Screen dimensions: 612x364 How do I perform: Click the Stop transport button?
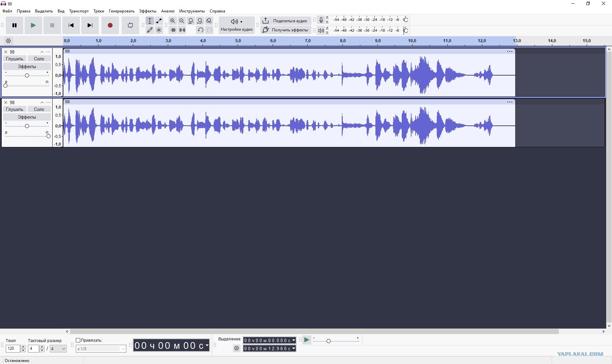pyautogui.click(x=52, y=25)
